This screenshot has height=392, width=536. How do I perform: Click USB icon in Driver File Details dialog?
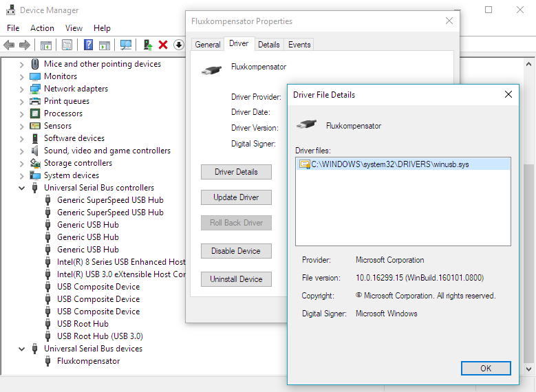(x=307, y=124)
